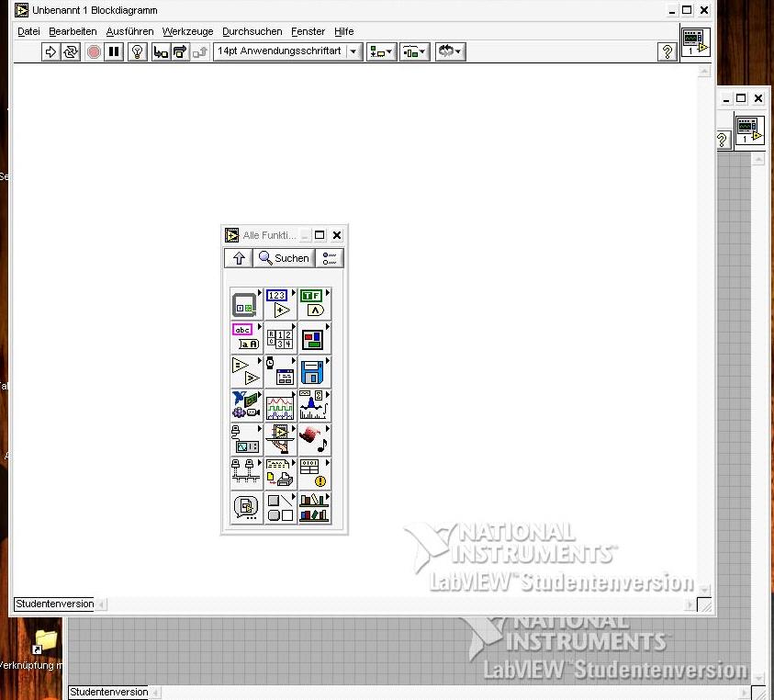Open the Graphics & Sound subpalette
774x700 pixels.
pyautogui.click(x=314, y=440)
